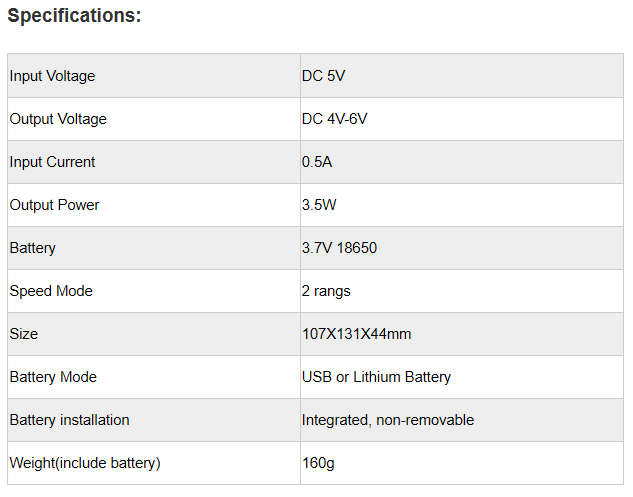The image size is (633, 497).
Task: Select the Battery Mode label
Action: coord(53,377)
